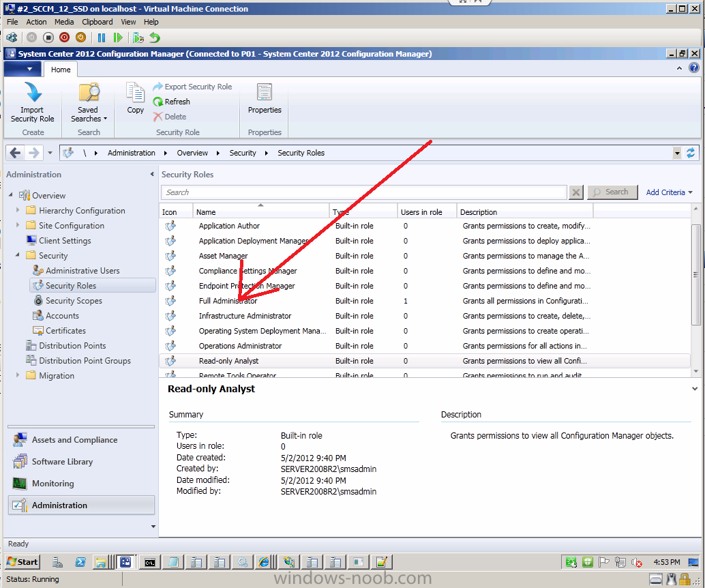705x588 pixels.
Task: Open the Help menu
Action: click(151, 22)
